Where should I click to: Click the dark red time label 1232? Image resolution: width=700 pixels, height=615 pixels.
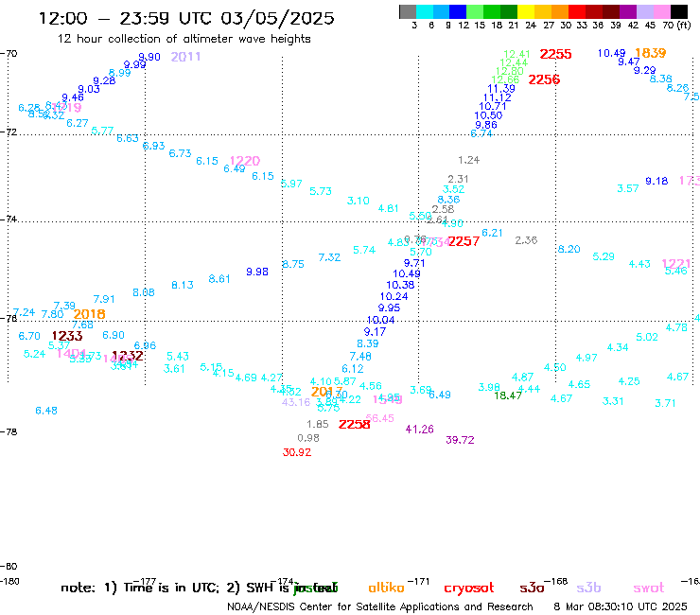click(x=128, y=356)
